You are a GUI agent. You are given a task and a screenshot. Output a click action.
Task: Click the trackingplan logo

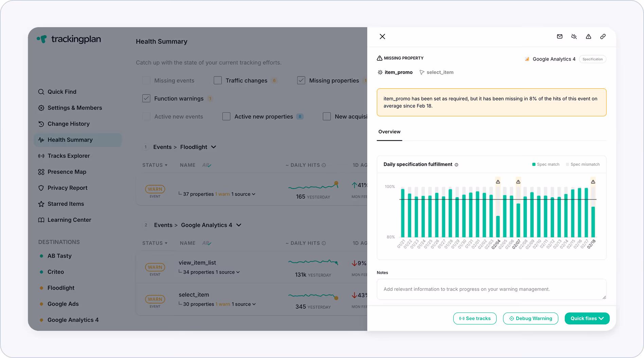click(69, 39)
